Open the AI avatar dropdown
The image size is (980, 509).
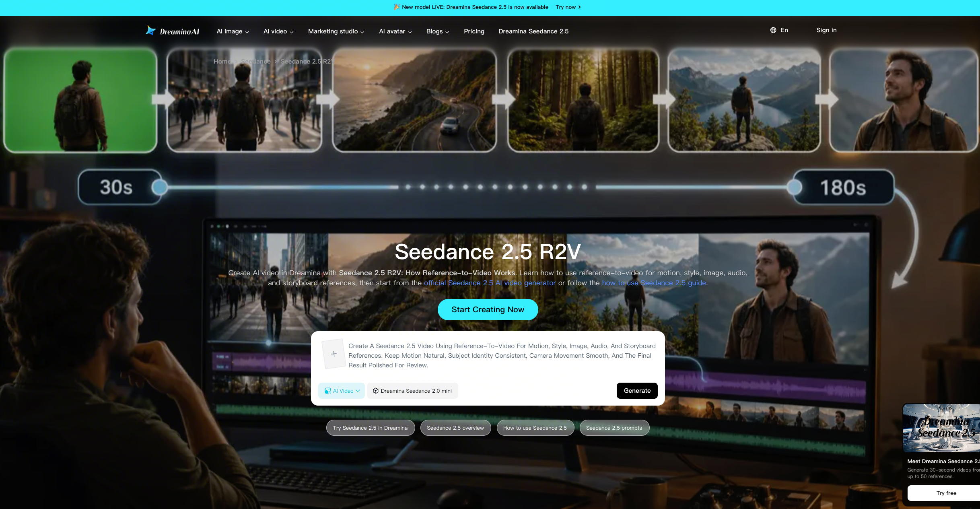coord(395,31)
